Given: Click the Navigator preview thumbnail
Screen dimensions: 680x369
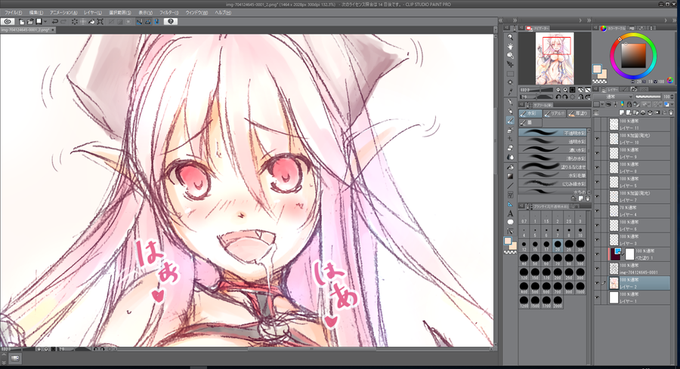Looking at the screenshot, I should coord(555,59).
